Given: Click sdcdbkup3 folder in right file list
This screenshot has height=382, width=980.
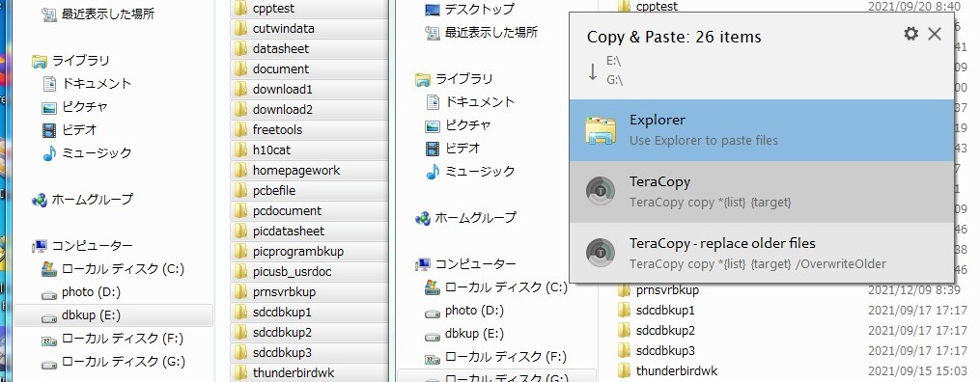Looking at the screenshot, I should click(656, 351).
